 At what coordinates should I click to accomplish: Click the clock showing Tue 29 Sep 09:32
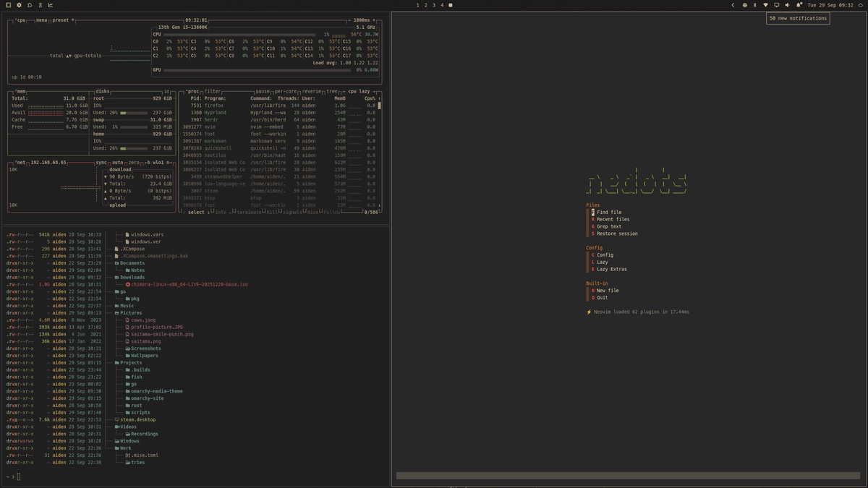coord(830,5)
